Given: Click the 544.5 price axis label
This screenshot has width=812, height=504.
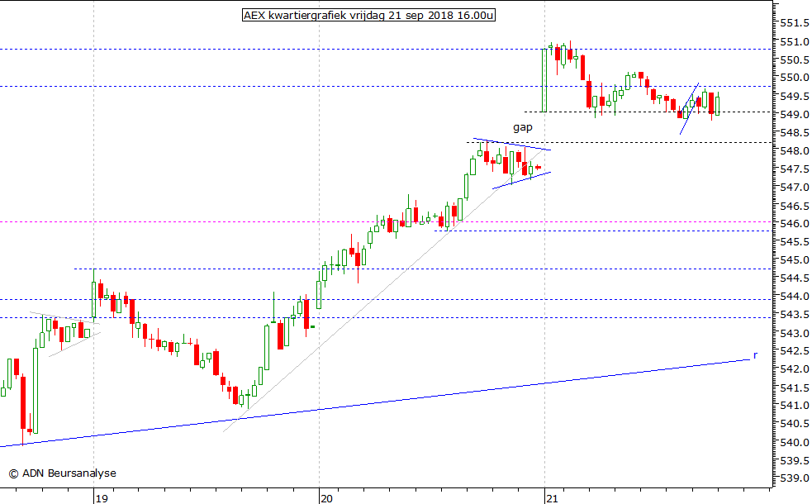Looking at the screenshot, I should click(795, 278).
